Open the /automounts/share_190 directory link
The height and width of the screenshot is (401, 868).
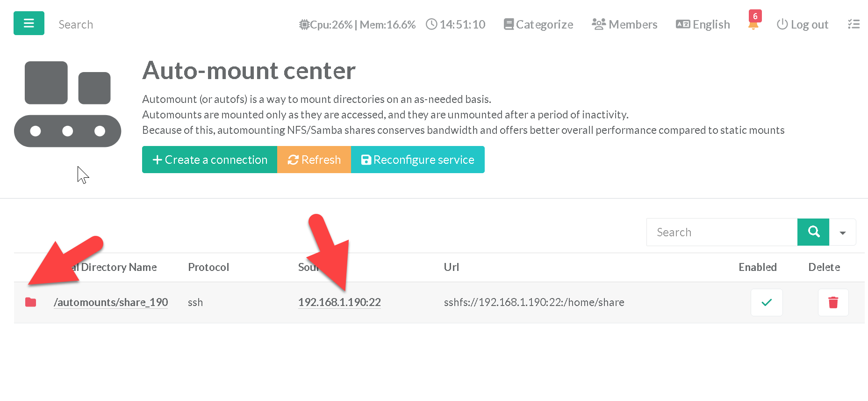(x=111, y=302)
